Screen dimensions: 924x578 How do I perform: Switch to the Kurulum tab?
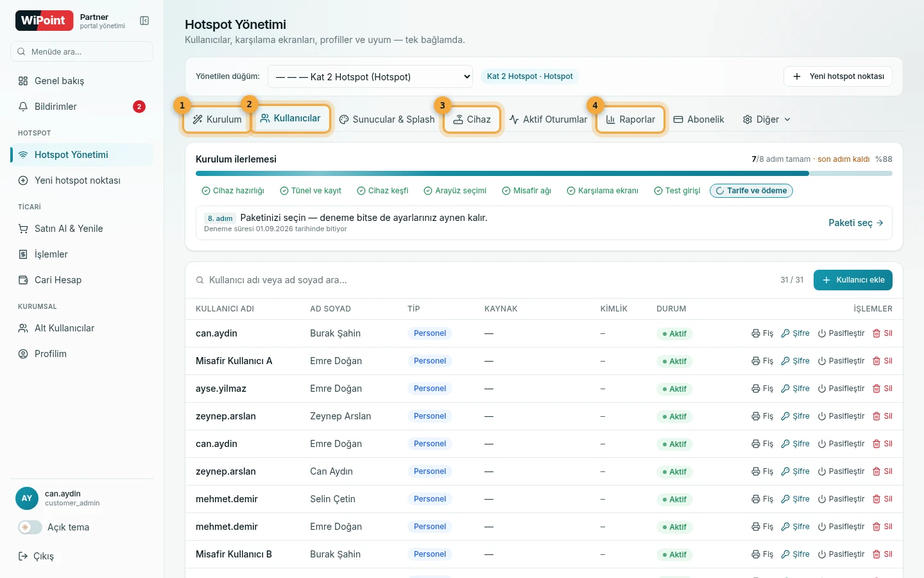click(x=217, y=119)
